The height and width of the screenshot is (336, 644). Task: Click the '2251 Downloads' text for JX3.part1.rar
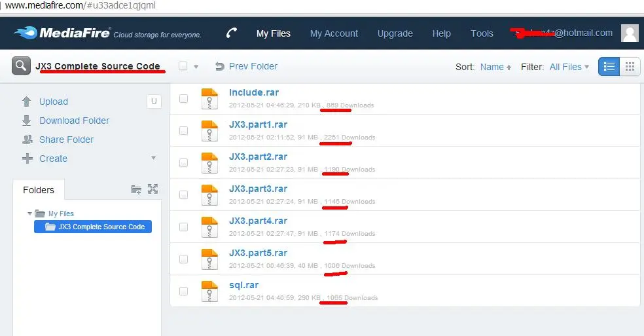click(349, 138)
